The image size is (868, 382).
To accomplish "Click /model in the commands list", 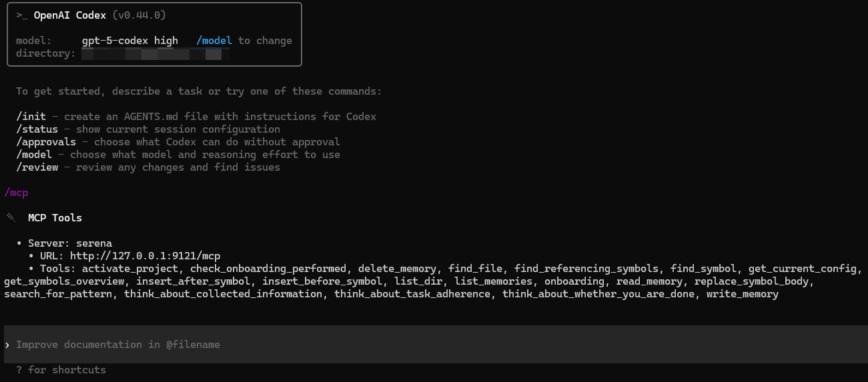I will pos(34,155).
